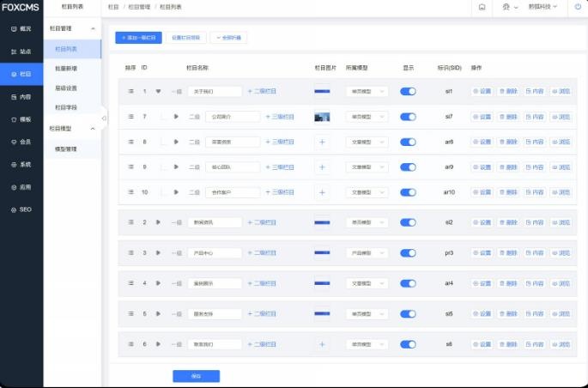The height and width of the screenshot is (388, 588).
Task: Click the drag handle icon for row sl1
Action: click(x=131, y=91)
